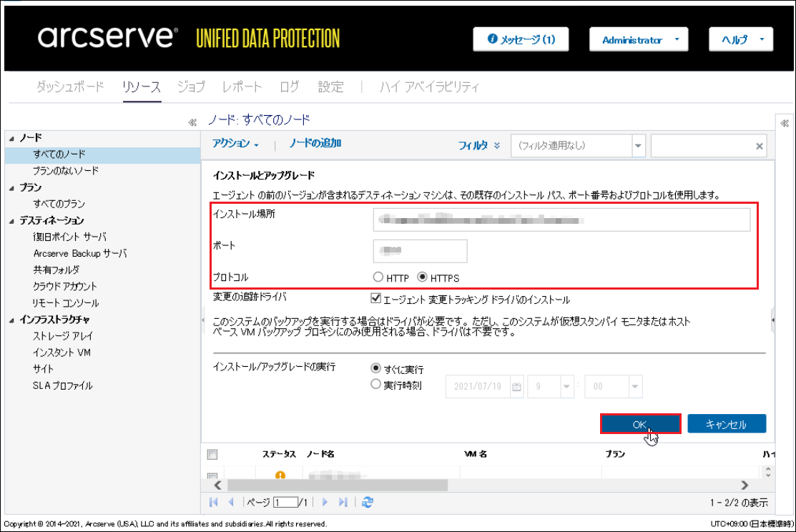Click the ノードの追加 link
The height and width of the screenshot is (532, 796).
pyautogui.click(x=315, y=144)
